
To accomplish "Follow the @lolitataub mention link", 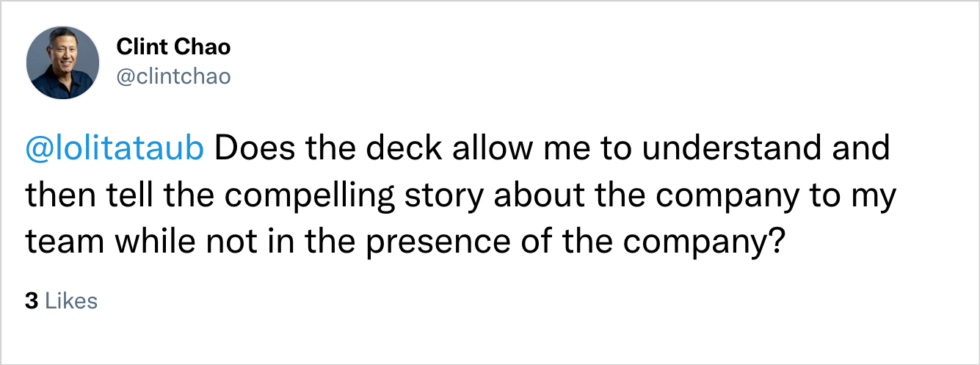I will 115,149.
